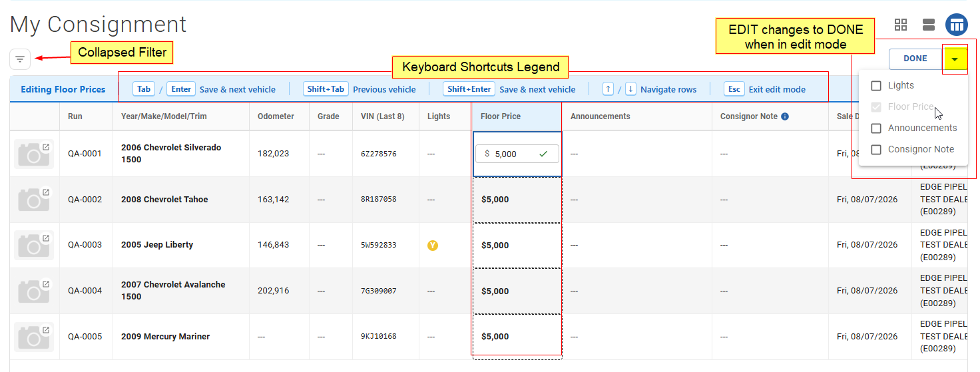980x372 pixels.
Task: Click the Announcements column header
Action: point(600,116)
